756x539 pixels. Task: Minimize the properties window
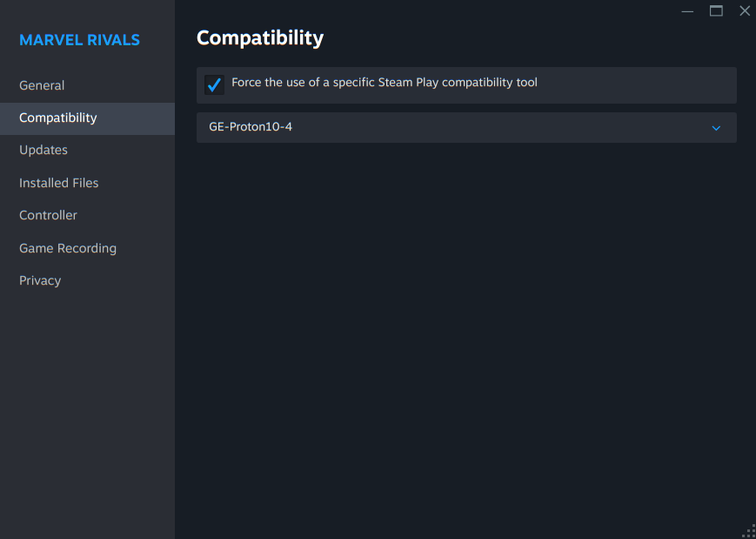point(687,11)
